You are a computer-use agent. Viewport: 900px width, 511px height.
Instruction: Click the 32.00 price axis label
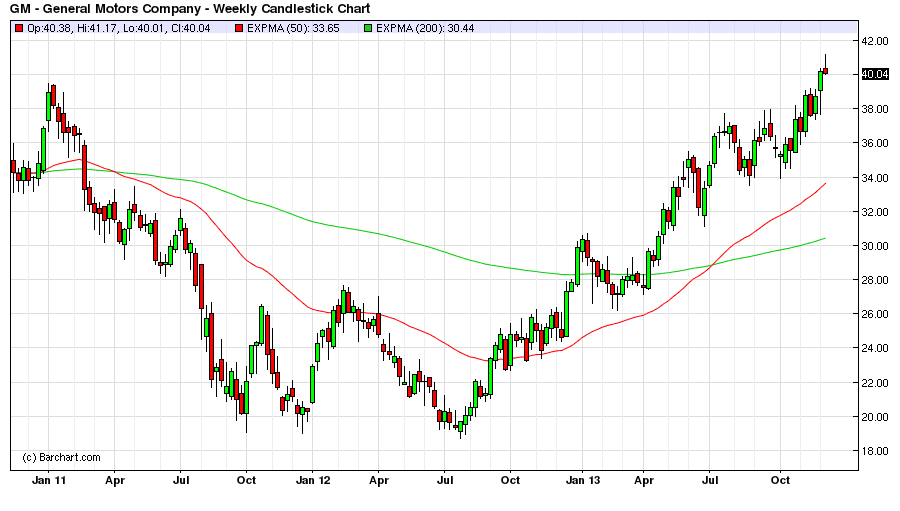pos(875,211)
